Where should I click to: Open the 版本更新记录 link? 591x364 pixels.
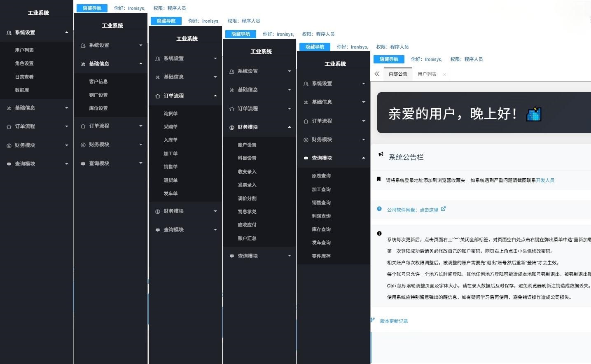point(394,321)
